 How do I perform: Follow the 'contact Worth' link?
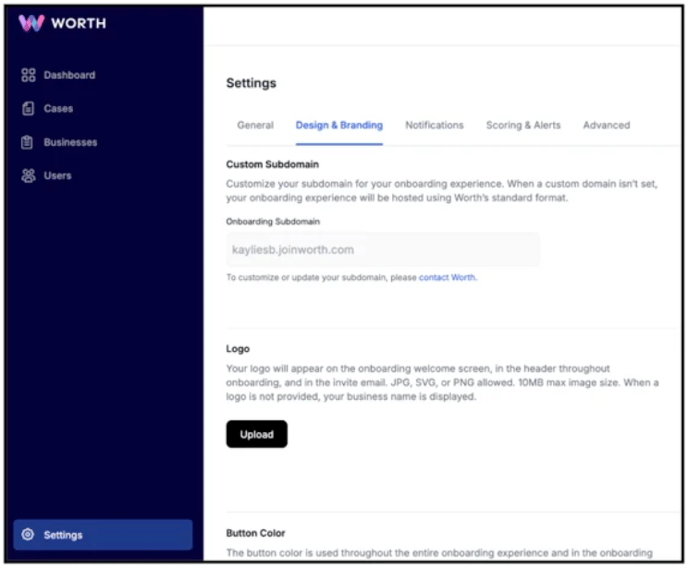pyautogui.click(x=447, y=278)
